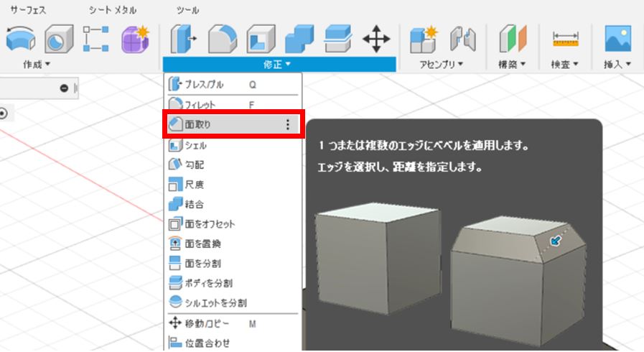Switch to the シート メタル tab
Viewport: 644px width, 352px height.
[113, 10]
